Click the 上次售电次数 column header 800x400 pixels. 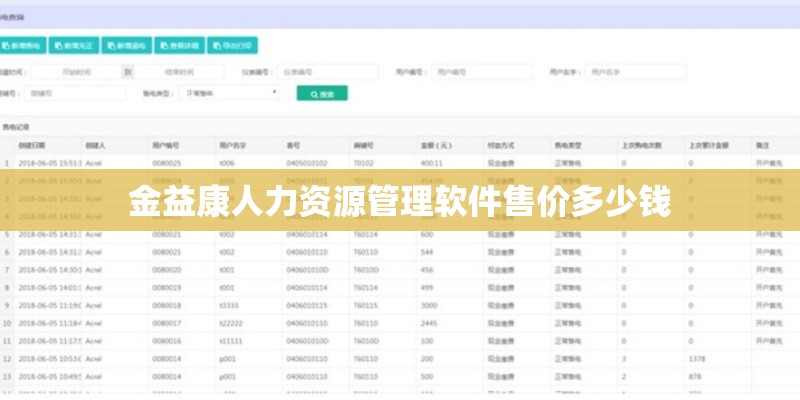tap(641, 145)
